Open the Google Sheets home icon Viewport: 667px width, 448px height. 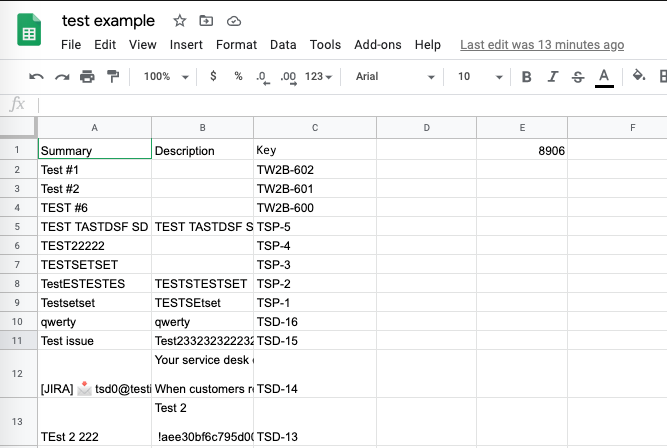[x=29, y=30]
